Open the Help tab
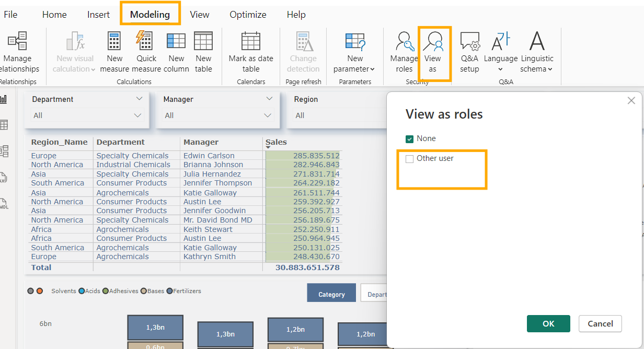 click(x=296, y=15)
